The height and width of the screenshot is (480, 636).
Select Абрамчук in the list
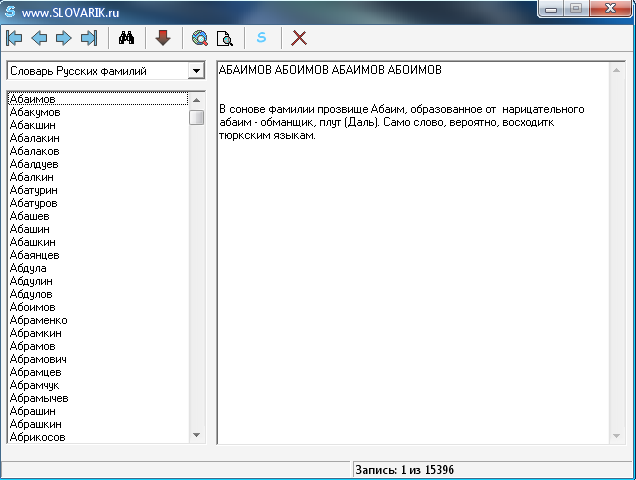click(x=98, y=385)
